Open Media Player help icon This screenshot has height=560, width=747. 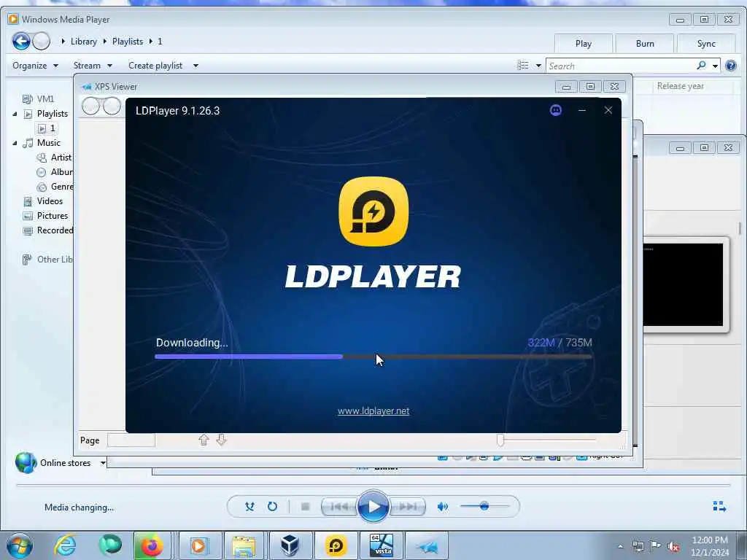tap(730, 66)
